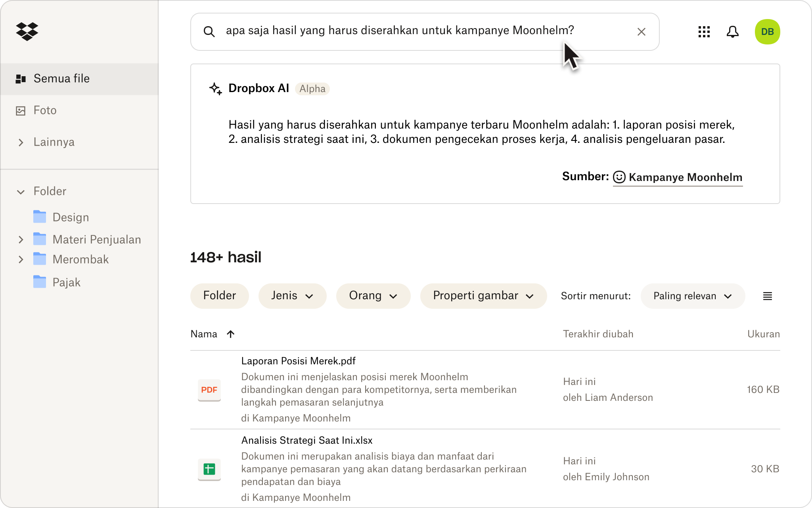
Task: Open the Merombak folder
Action: point(80,259)
